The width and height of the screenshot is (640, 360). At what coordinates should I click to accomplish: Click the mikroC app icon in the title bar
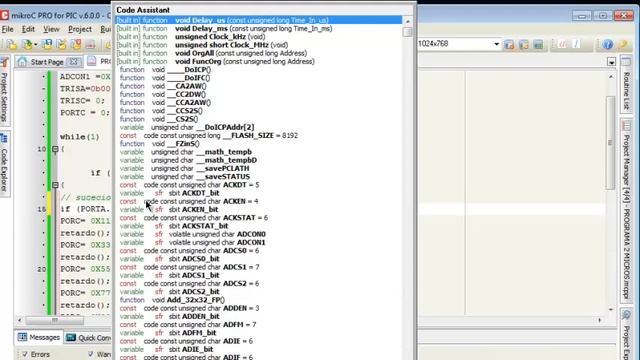point(4,16)
